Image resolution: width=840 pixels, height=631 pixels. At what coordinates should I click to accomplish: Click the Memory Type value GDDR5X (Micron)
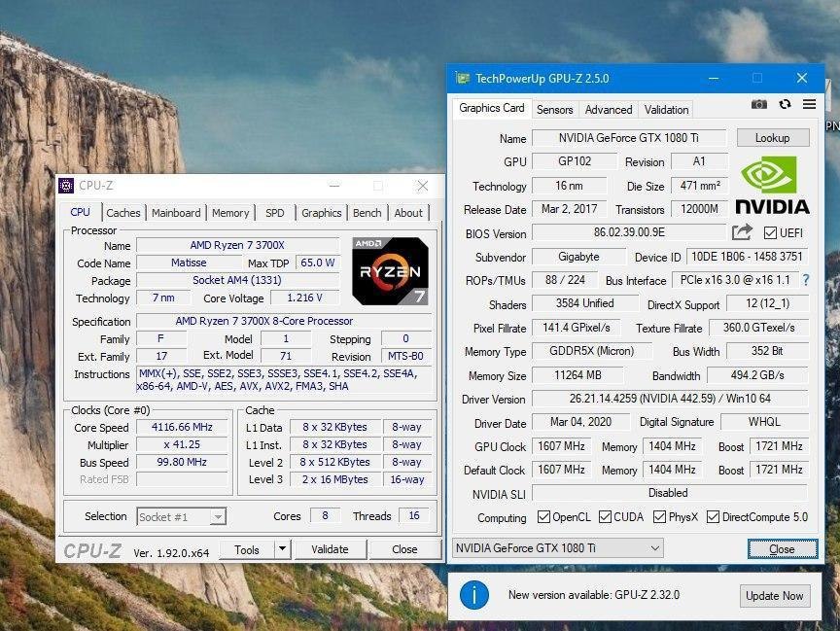pyautogui.click(x=591, y=351)
